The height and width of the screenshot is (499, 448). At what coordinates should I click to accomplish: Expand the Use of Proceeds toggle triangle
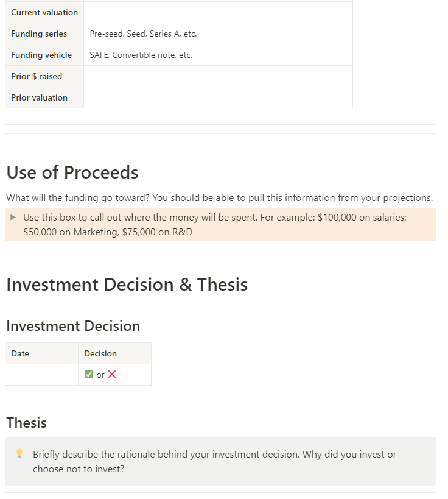tap(13, 218)
